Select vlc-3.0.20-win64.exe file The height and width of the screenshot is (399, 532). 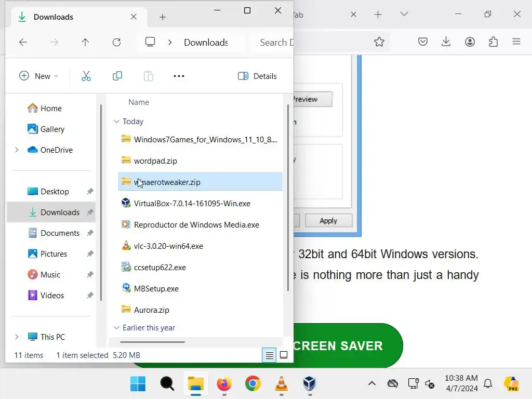200,246
